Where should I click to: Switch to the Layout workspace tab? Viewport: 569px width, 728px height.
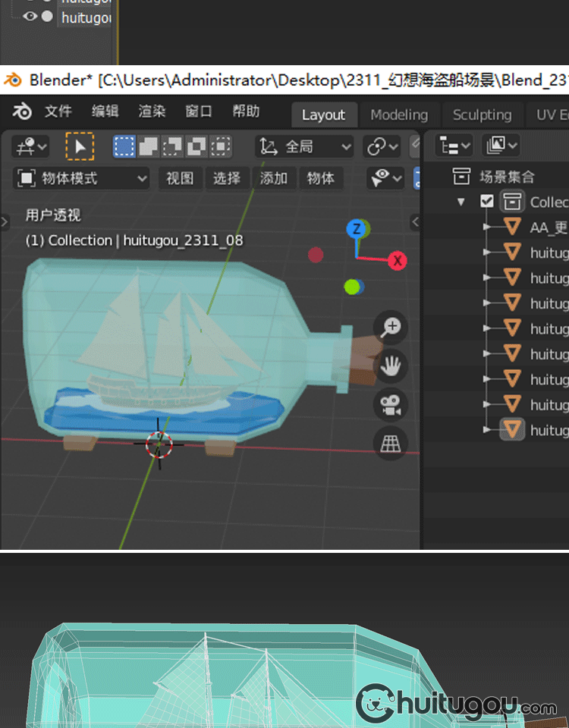(x=324, y=115)
